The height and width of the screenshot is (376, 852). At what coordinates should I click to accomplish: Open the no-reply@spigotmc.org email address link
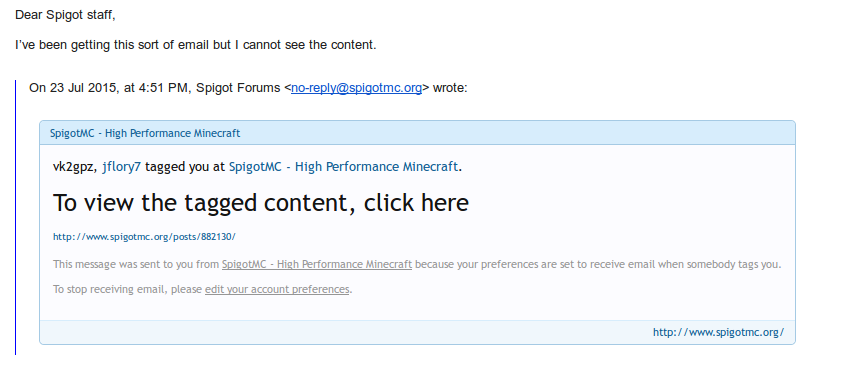pyautogui.click(x=356, y=88)
